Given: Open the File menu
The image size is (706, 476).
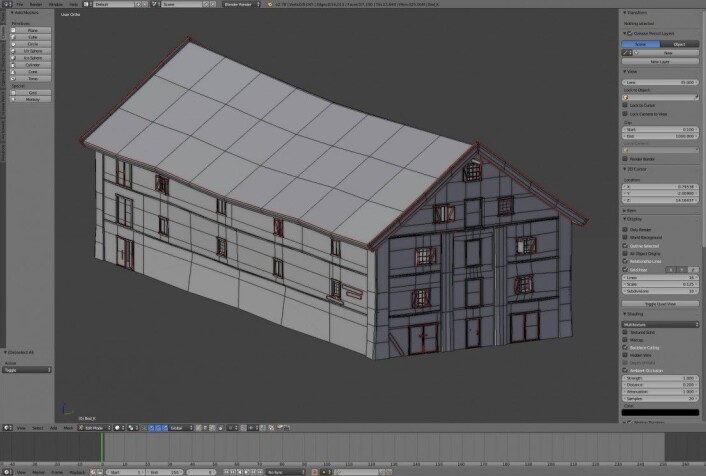Looking at the screenshot, I should point(20,4).
